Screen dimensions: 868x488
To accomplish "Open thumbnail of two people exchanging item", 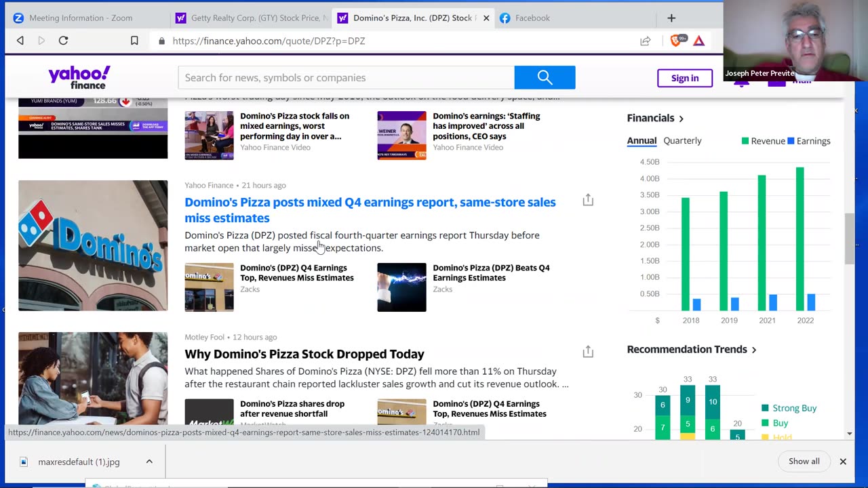I will (x=93, y=378).
